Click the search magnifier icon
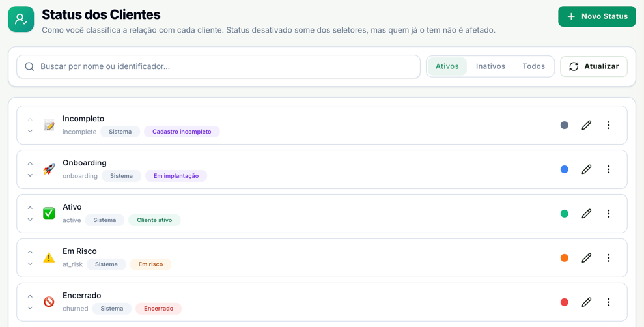Viewport: 644px width, 327px height. [x=29, y=66]
